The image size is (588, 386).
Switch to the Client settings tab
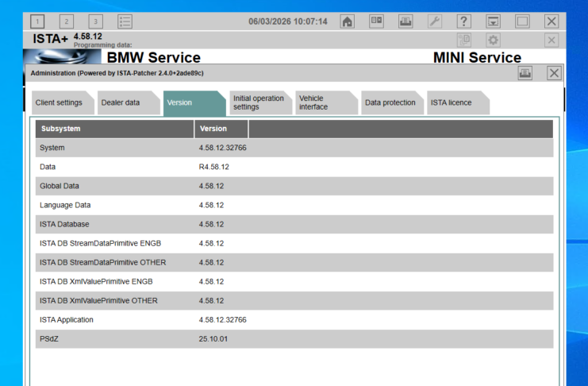pyautogui.click(x=63, y=102)
